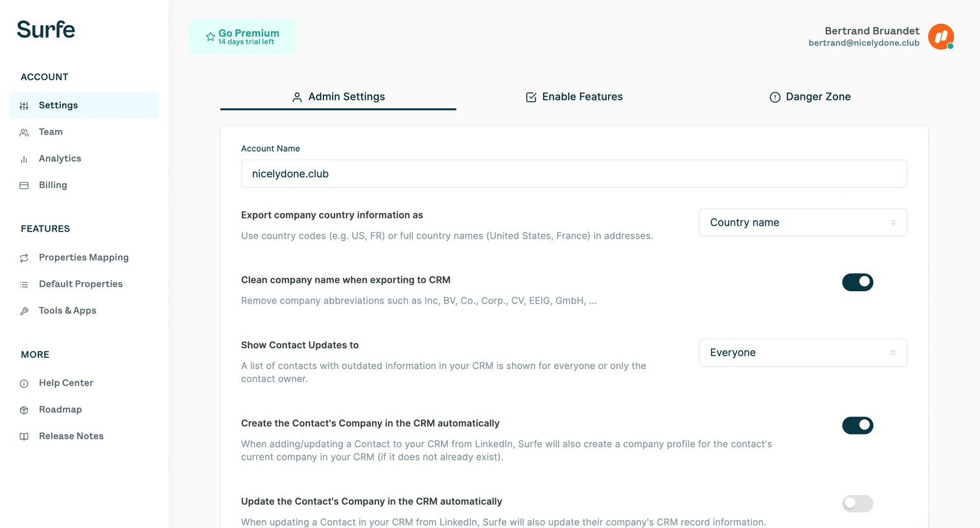Open the Billing page
The width and height of the screenshot is (980, 528).
pyautogui.click(x=84, y=185)
